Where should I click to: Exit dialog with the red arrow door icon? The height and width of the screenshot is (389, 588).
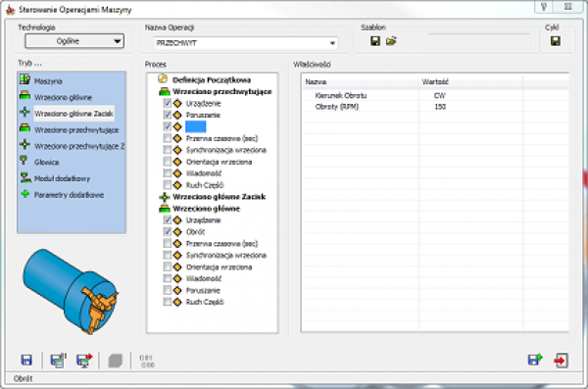[561, 361]
